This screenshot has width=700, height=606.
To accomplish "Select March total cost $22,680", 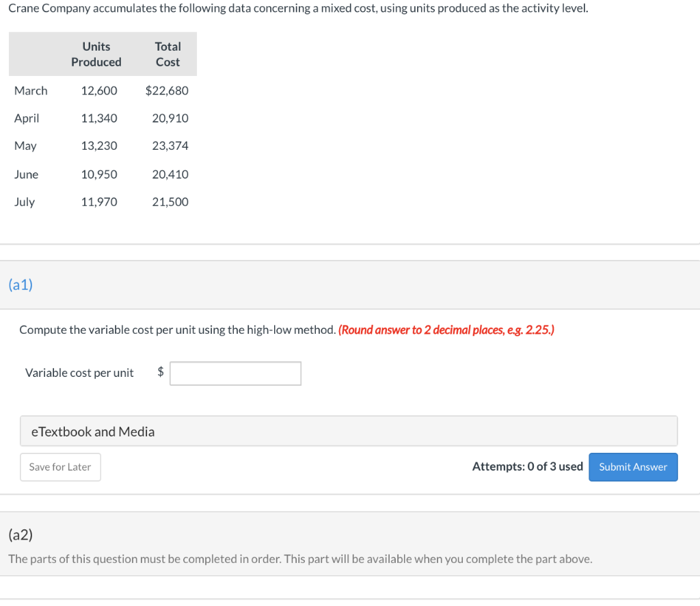I will 167,91.
